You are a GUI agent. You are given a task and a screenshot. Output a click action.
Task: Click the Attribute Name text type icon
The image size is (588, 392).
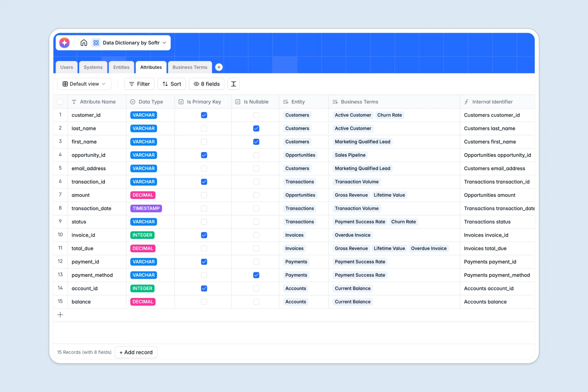pyautogui.click(x=74, y=102)
